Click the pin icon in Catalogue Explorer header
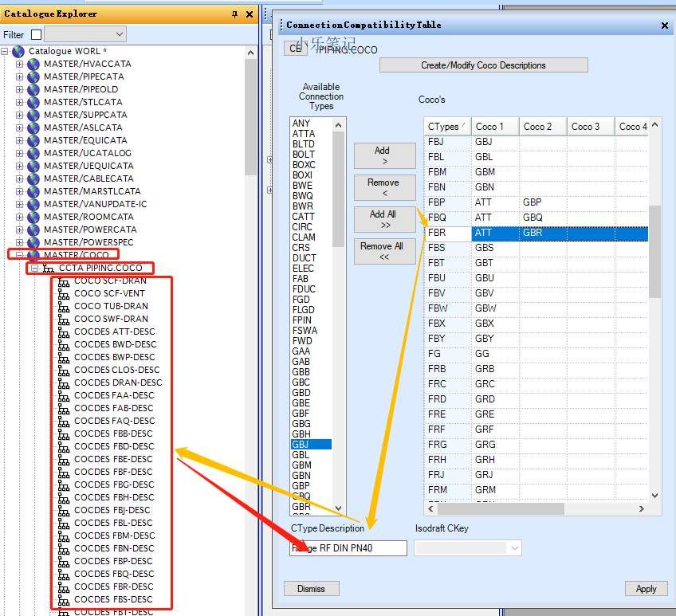The image size is (676, 616). [234, 14]
